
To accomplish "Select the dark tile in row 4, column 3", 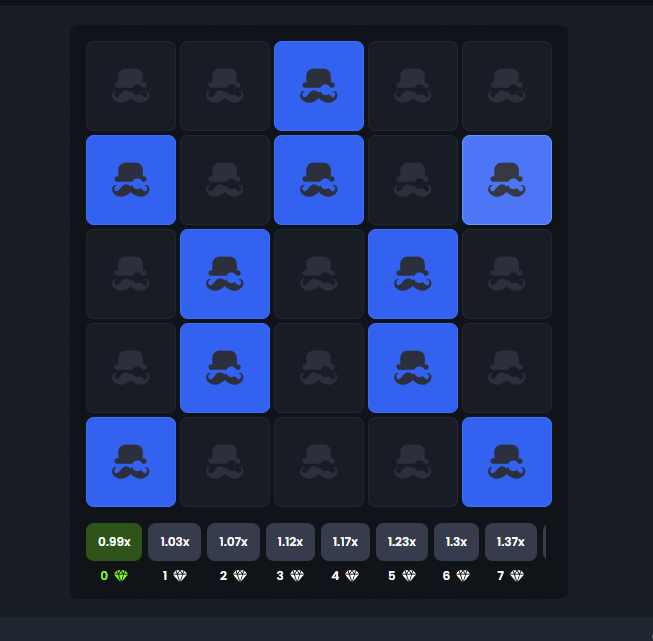I will 319,368.
